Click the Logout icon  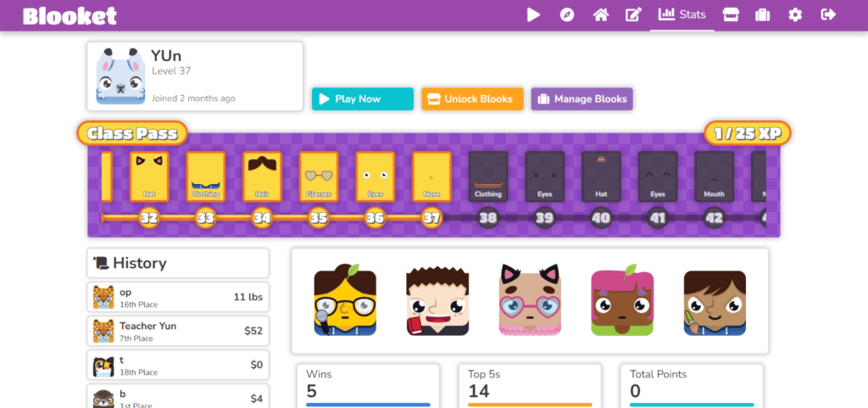pyautogui.click(x=828, y=15)
